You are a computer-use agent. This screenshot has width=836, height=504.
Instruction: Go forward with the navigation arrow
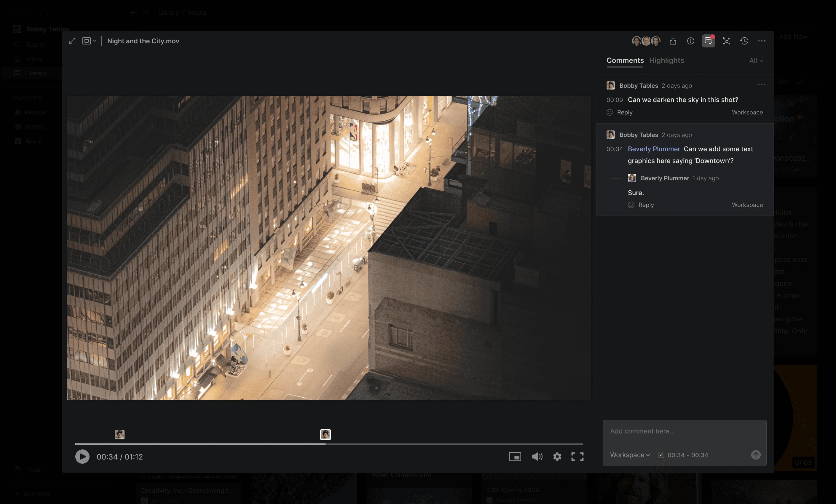[146, 12]
